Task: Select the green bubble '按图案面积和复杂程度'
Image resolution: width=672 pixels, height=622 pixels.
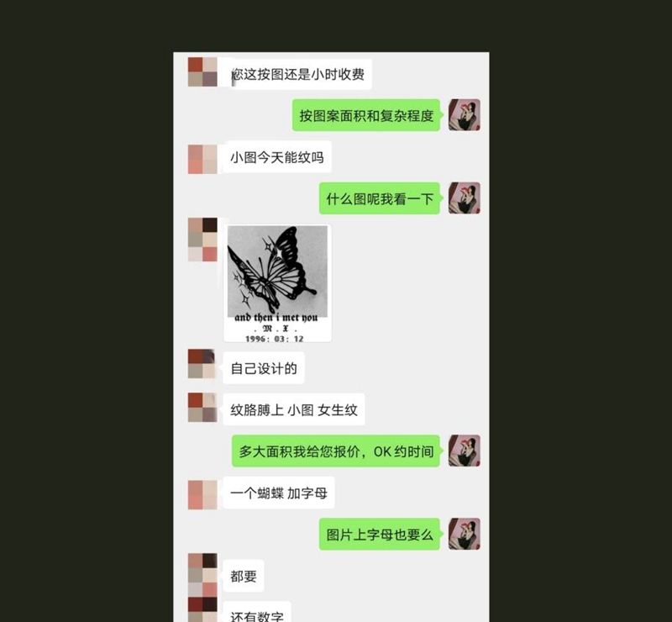Action: tap(366, 115)
